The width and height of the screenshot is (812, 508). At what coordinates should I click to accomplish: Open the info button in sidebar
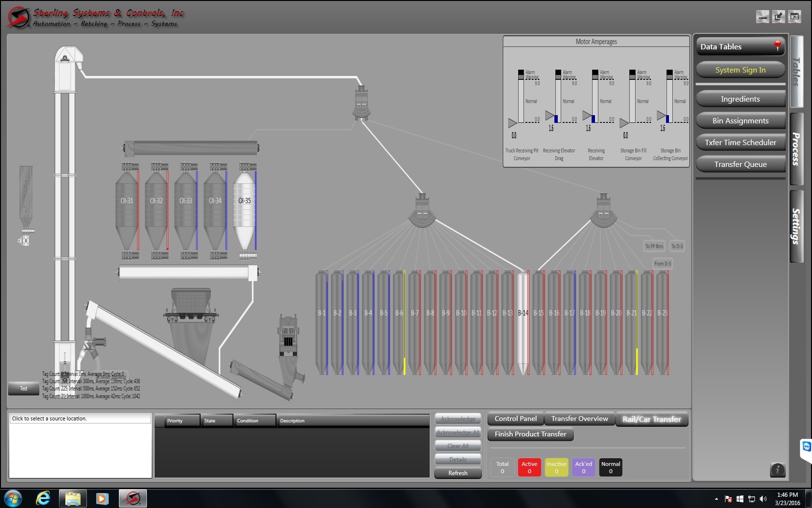click(777, 469)
